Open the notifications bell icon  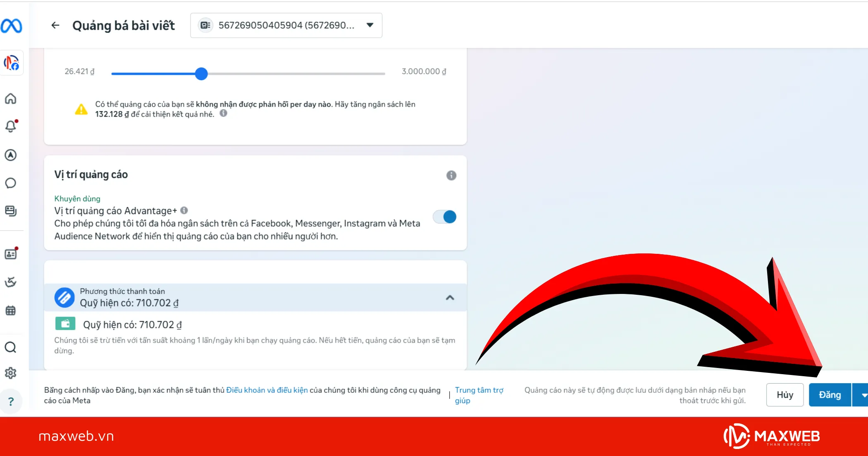11,126
